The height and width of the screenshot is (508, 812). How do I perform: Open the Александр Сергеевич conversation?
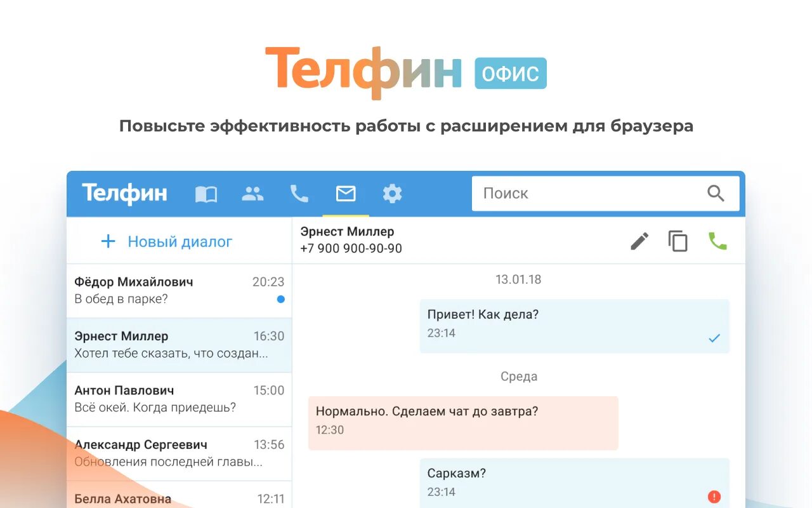(x=179, y=453)
